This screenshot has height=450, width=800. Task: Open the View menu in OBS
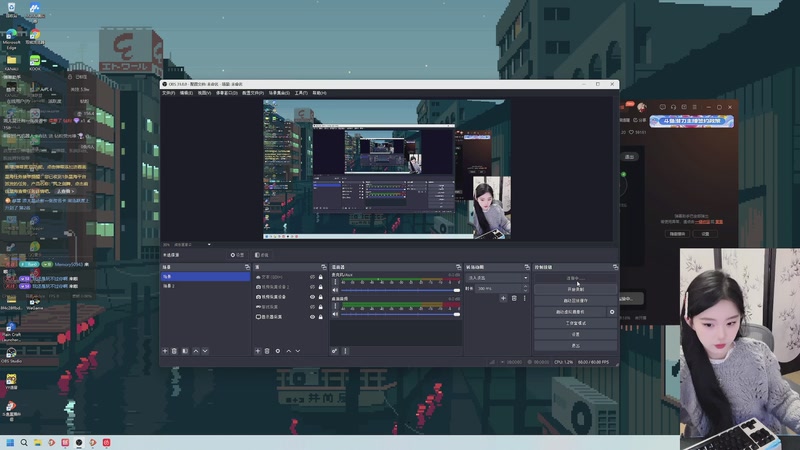tap(204, 93)
